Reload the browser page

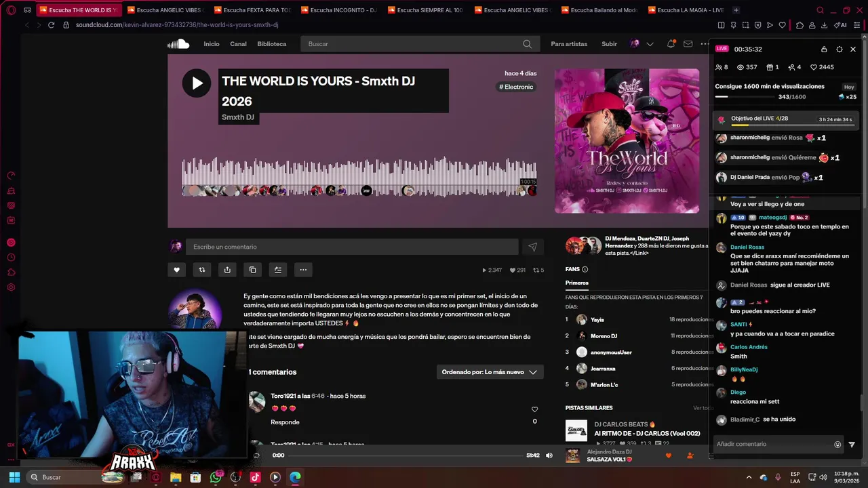coord(51,25)
